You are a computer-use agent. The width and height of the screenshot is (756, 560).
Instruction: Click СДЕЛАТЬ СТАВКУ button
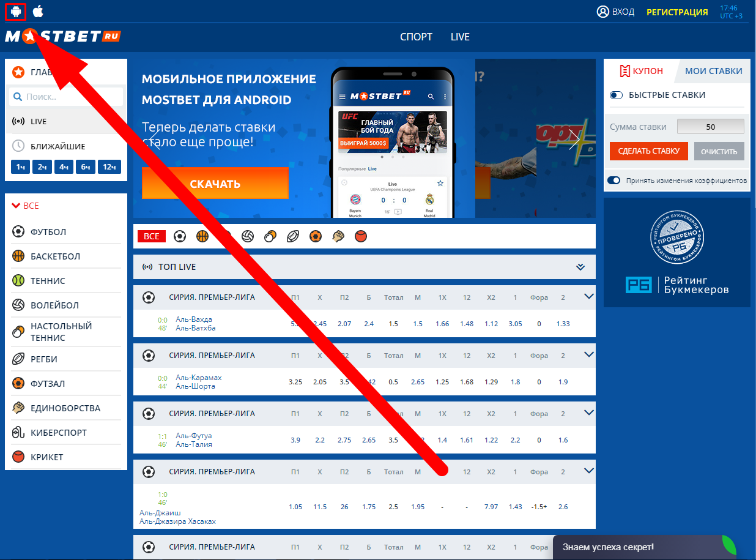pyautogui.click(x=648, y=151)
